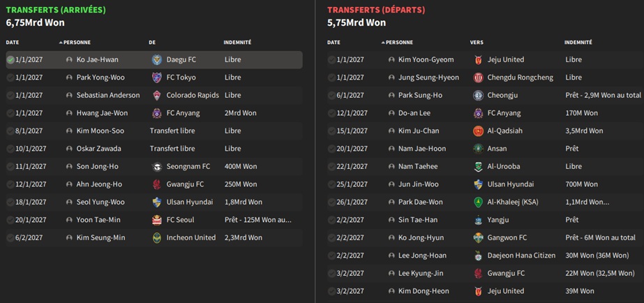Sort arrivals by the Personne column
This screenshot has height=303, width=644.
[77, 43]
